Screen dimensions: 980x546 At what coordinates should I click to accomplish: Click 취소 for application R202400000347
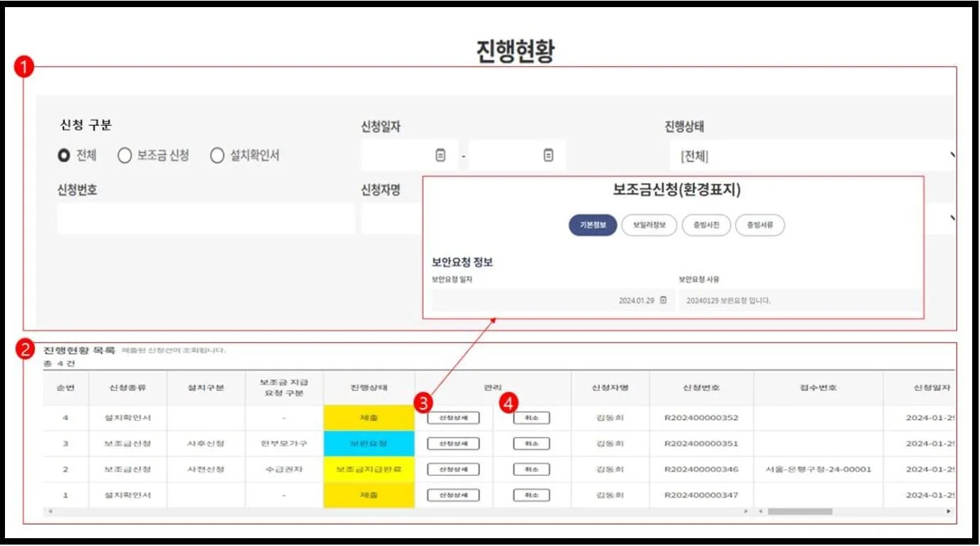tap(531, 495)
